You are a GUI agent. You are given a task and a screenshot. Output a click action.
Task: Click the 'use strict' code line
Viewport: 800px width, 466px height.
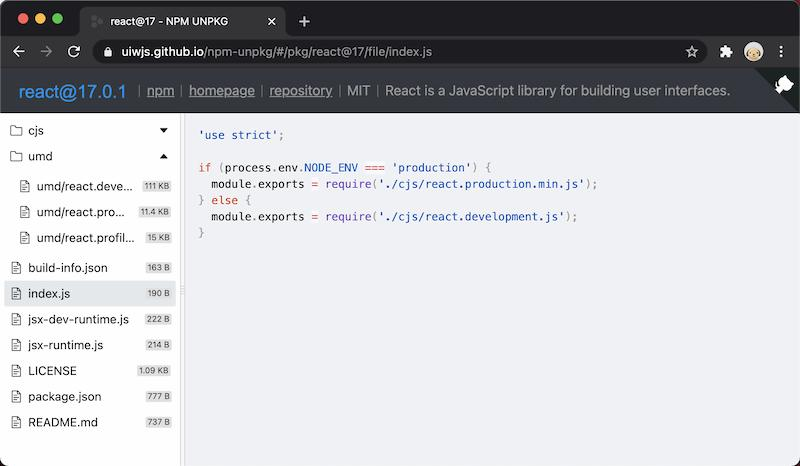coord(241,135)
